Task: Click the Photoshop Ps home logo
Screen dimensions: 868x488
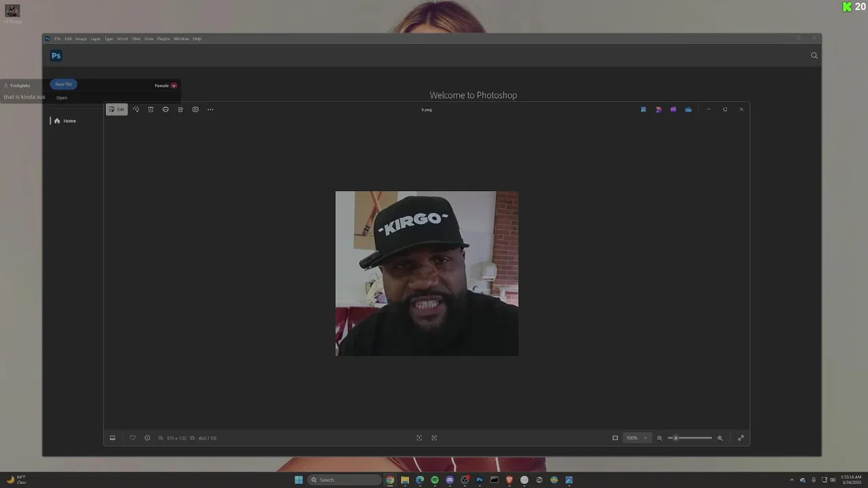Action: click(x=56, y=56)
